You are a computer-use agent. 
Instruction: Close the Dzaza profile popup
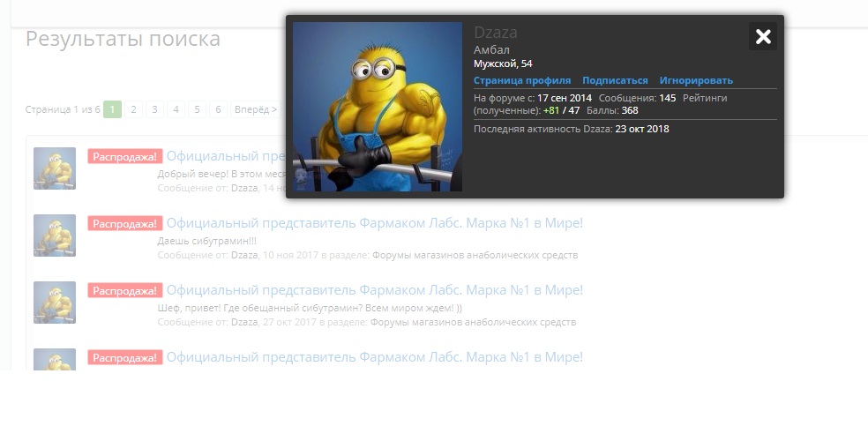click(x=763, y=36)
